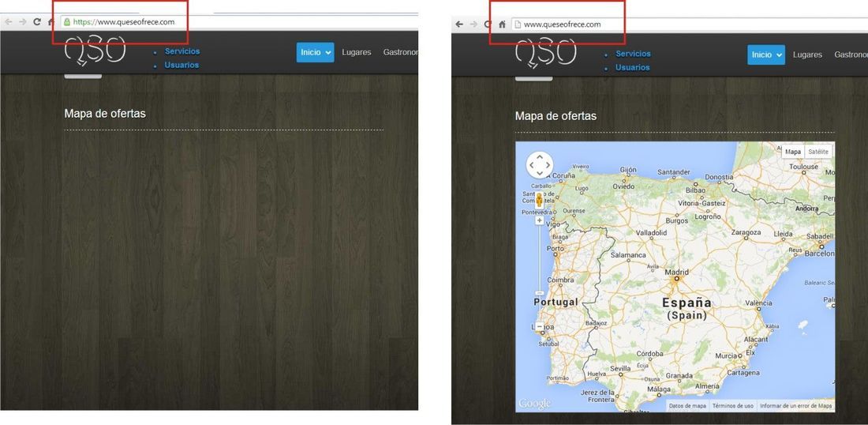This screenshot has height=425, width=868.
Task: Open the Lugares menu in the left browser
Action: (357, 52)
